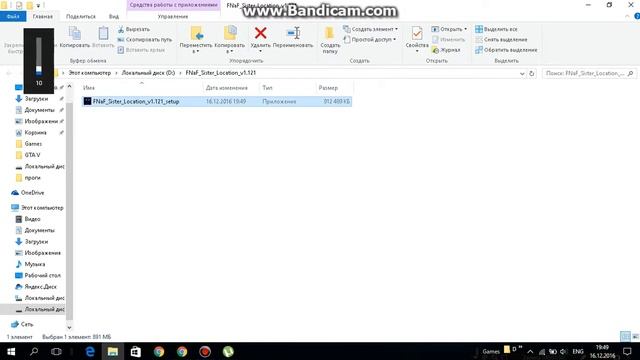Switch to the Управление ribbon tab
This screenshot has width=640, height=360.
173,17
